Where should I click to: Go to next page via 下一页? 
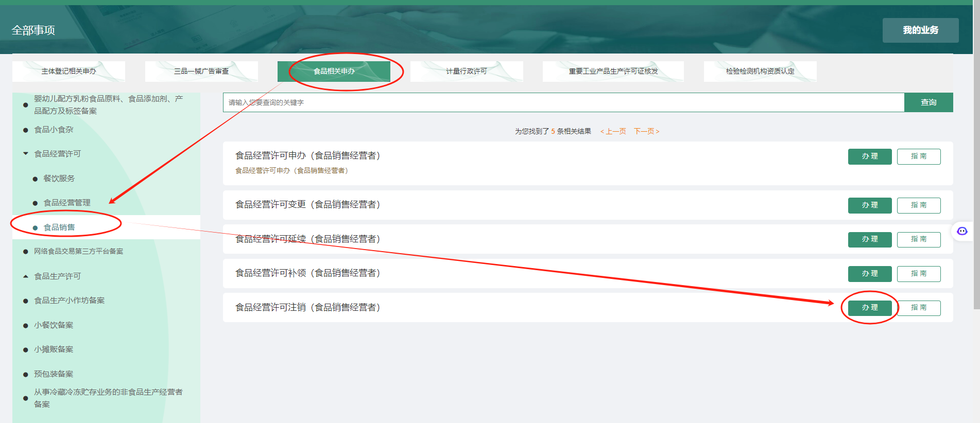point(646,131)
